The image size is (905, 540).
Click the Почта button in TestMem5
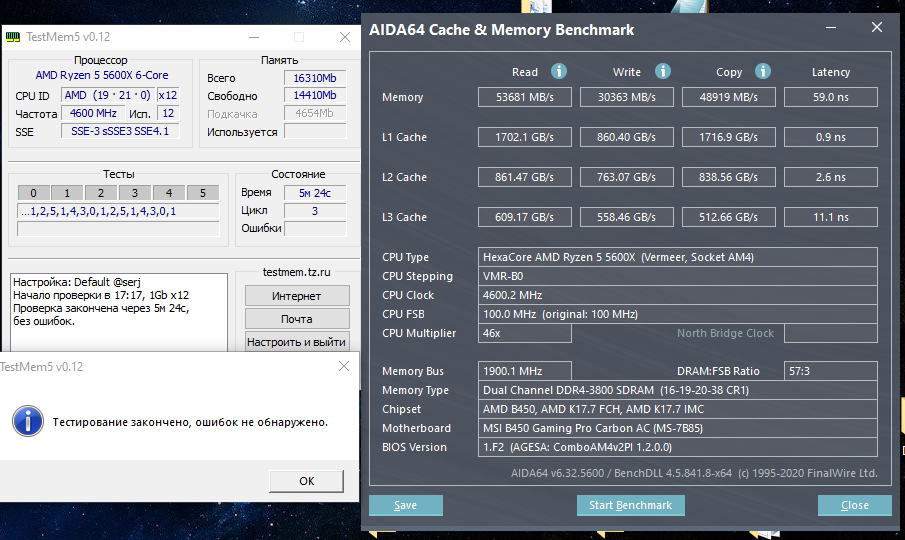tap(297, 318)
